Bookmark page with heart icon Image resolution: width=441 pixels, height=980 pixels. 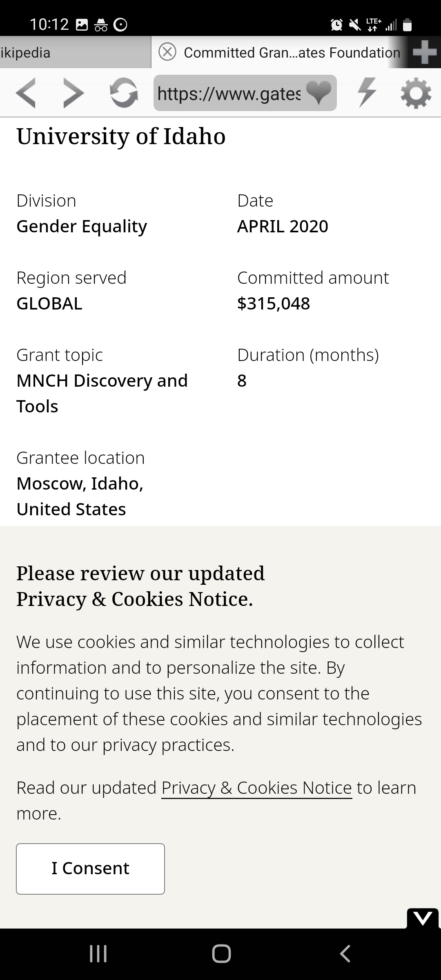[318, 92]
